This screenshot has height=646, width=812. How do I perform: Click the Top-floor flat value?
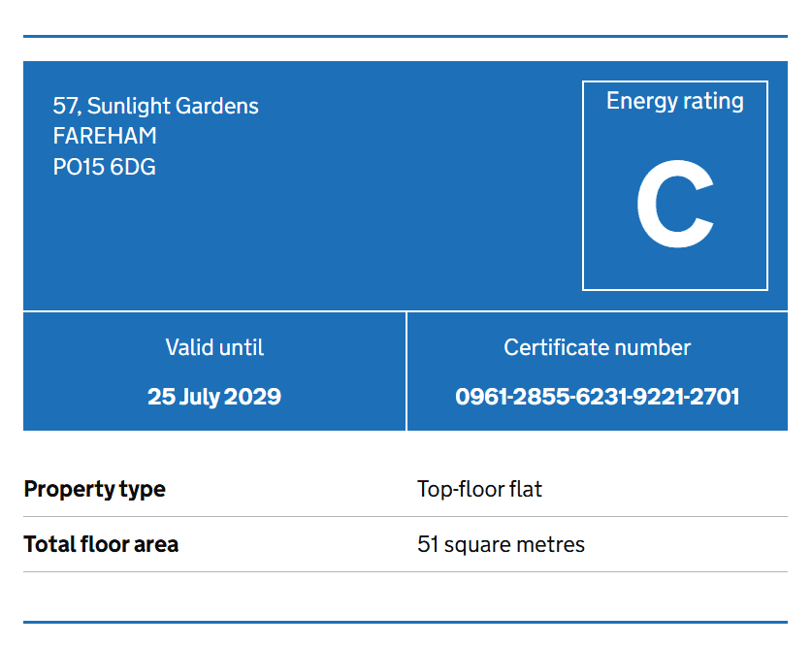pos(479,489)
